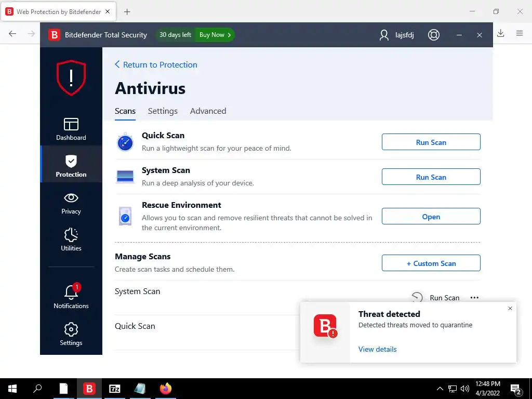Image resolution: width=532 pixels, height=399 pixels.
Task: Open the Action Center notifications icon
Action: tap(516, 390)
